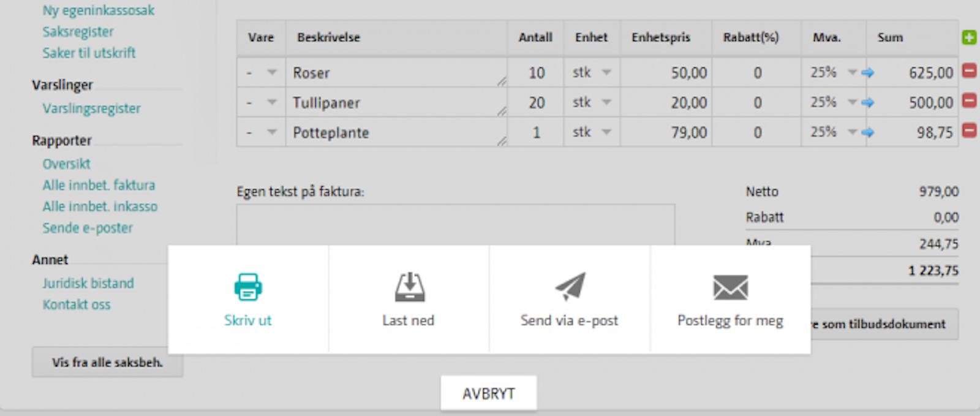Add new invoice line with green plus
980x416 pixels.
(969, 38)
